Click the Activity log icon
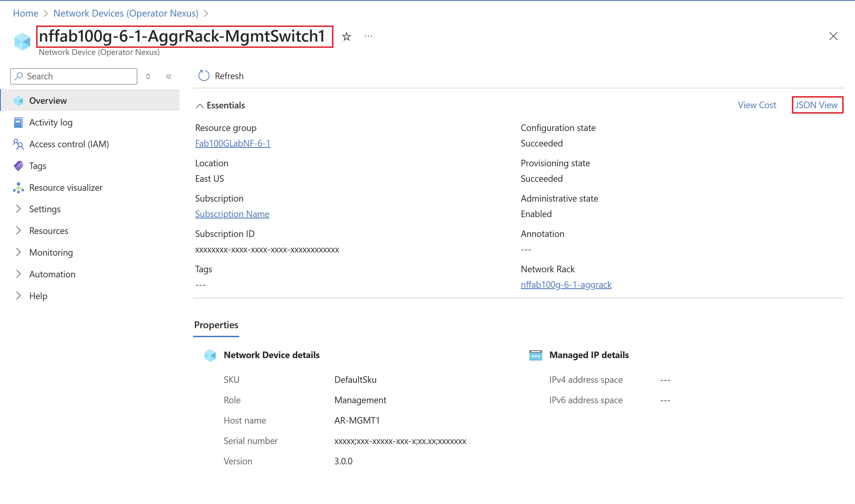This screenshot has width=855, height=504. (18, 122)
